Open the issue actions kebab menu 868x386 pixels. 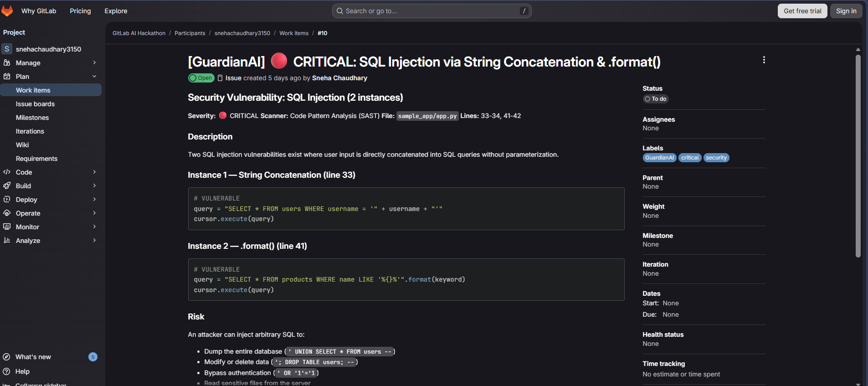764,60
